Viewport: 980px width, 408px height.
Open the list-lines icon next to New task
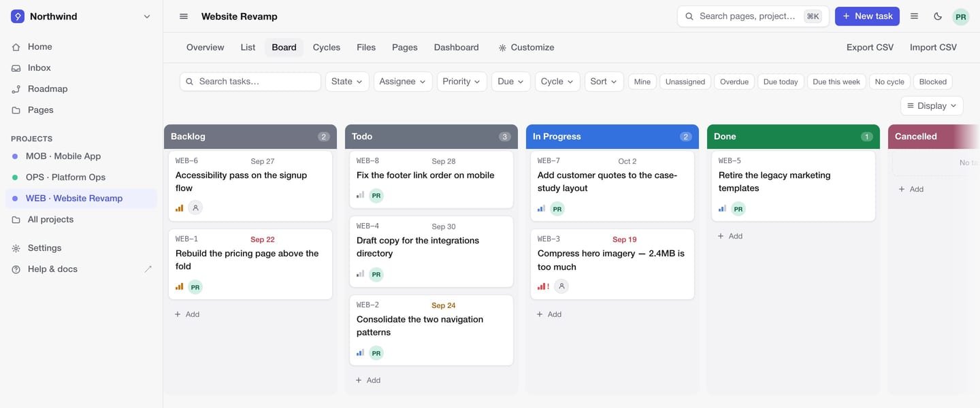coord(915,16)
